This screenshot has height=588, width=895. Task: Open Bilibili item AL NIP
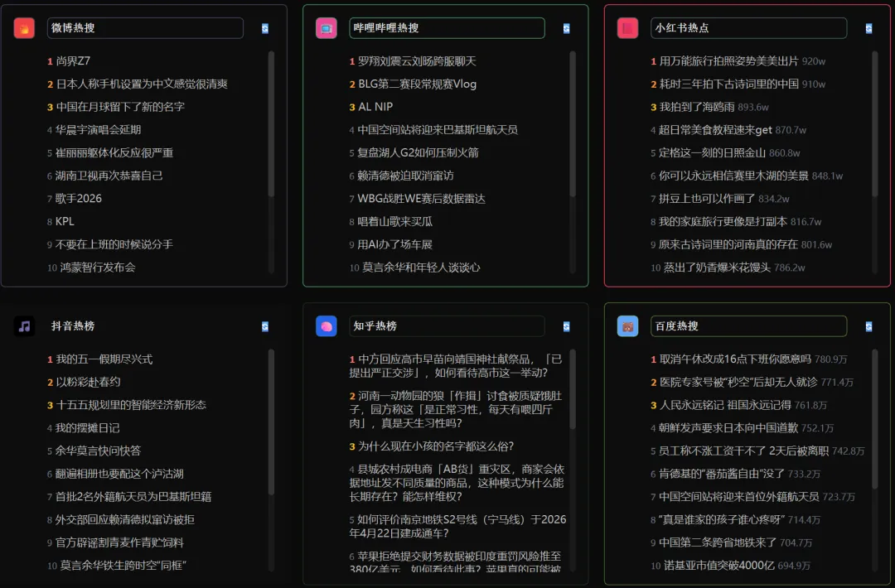375,107
